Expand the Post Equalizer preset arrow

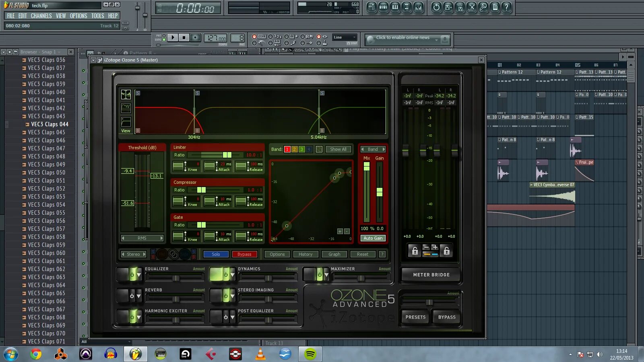point(232,317)
